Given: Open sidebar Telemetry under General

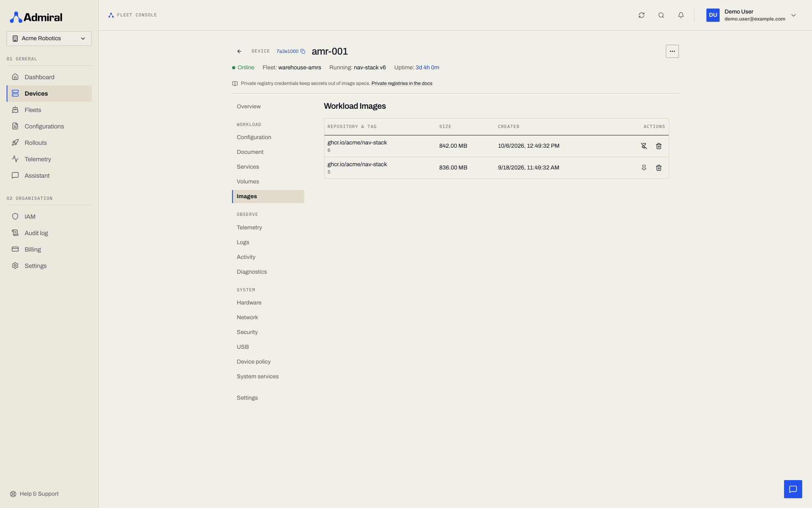Looking at the screenshot, I should click(x=49, y=159).
